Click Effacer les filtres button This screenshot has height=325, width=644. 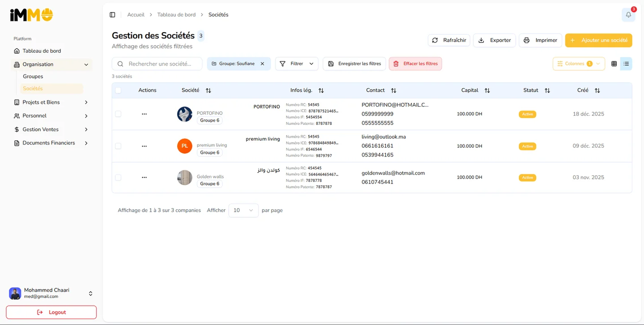tap(415, 64)
